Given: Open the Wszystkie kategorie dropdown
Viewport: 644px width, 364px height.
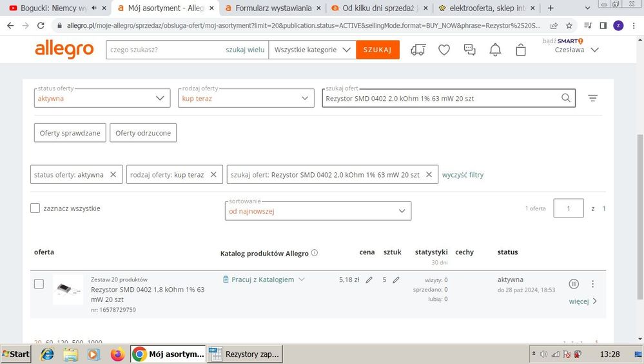Looking at the screenshot, I should tap(312, 50).
